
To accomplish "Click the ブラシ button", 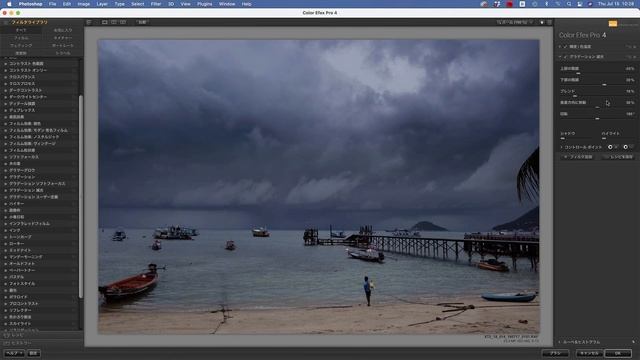I will coord(556,353).
